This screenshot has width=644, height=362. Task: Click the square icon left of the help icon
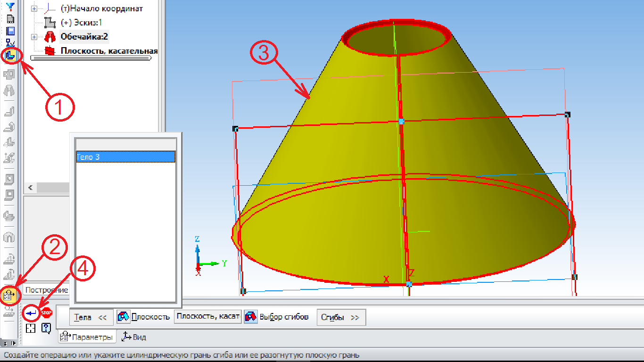(32, 328)
